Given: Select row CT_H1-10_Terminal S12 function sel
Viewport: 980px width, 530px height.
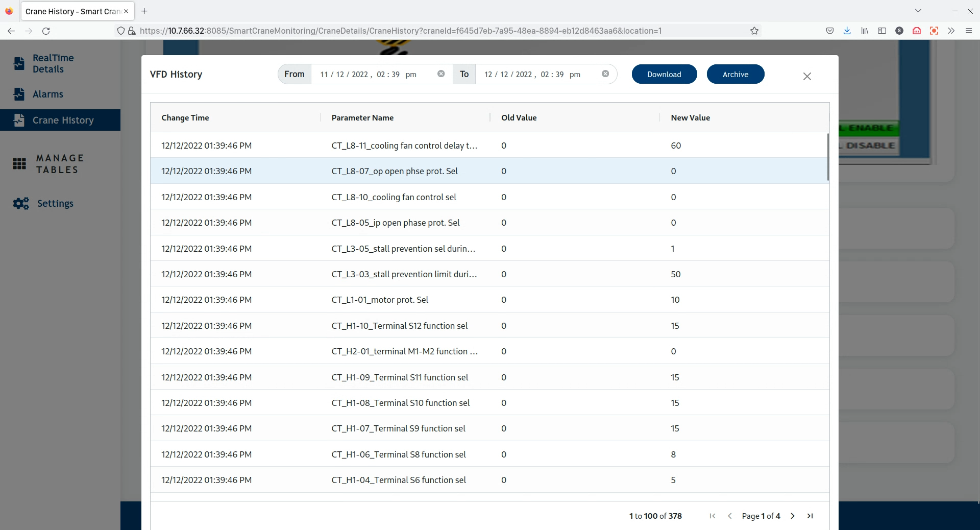Looking at the screenshot, I should click(x=489, y=325).
